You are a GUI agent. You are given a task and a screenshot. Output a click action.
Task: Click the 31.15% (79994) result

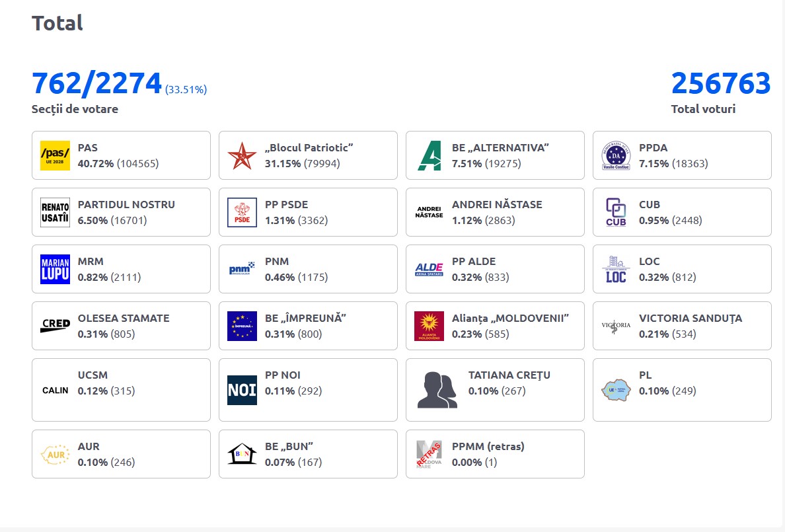coord(303,164)
